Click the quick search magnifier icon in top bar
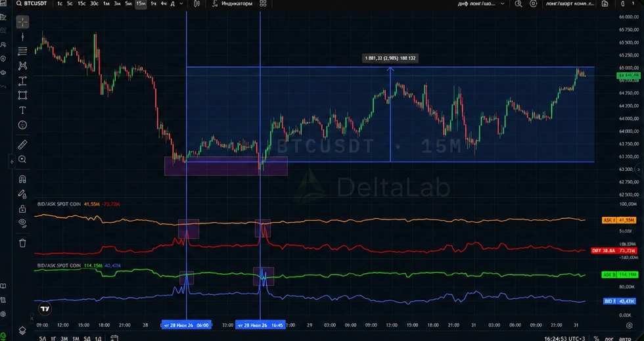The height and width of the screenshot is (341, 644). coord(518,4)
